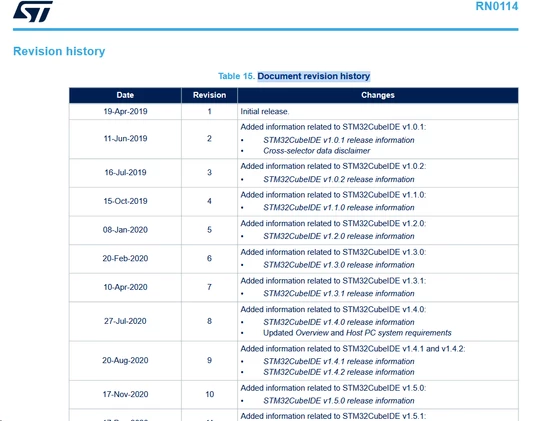The height and width of the screenshot is (421, 535).
Task: Select the 20-Aug-2020 date cell
Action: tap(125, 360)
